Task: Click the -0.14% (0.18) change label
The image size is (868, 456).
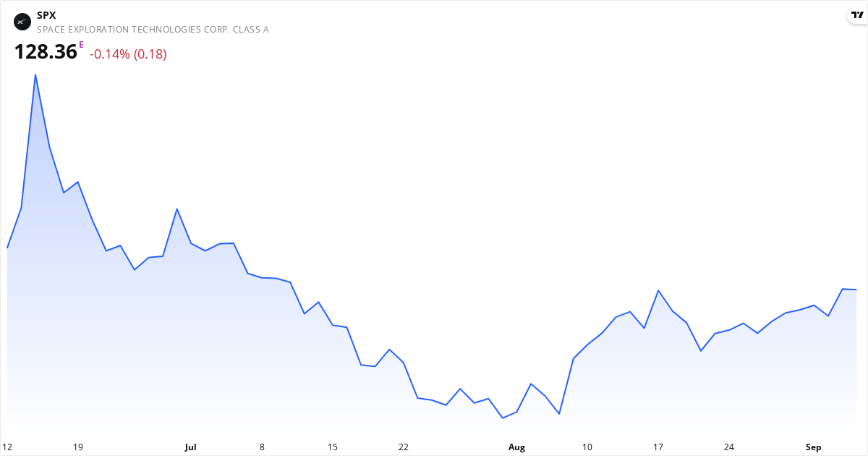Action: point(128,54)
